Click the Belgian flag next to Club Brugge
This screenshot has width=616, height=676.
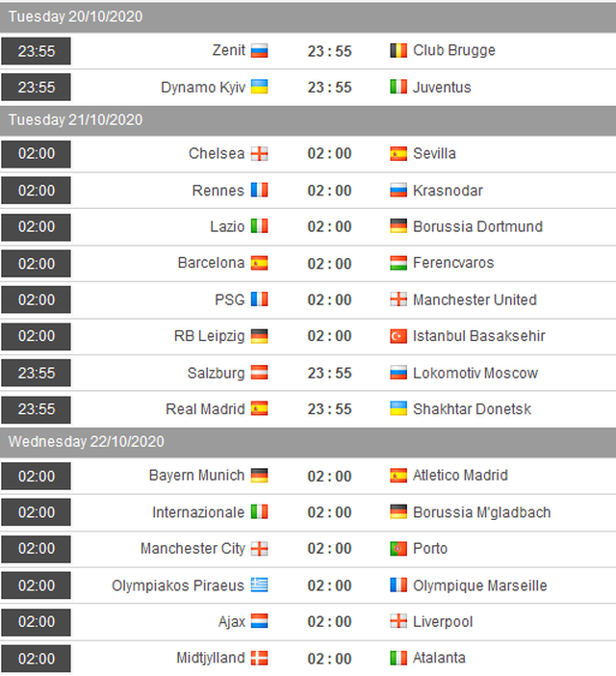[398, 50]
